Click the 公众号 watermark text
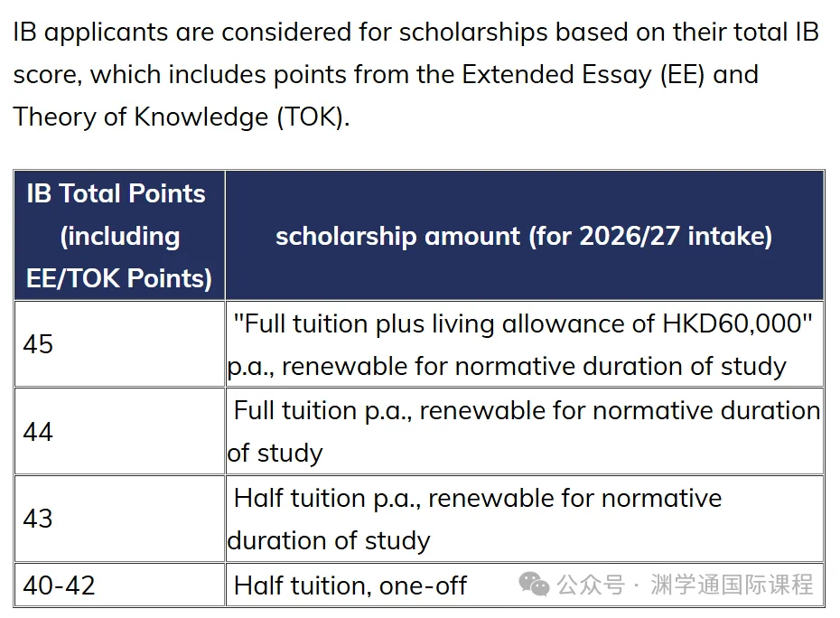This screenshot has width=840, height=618. (591, 585)
